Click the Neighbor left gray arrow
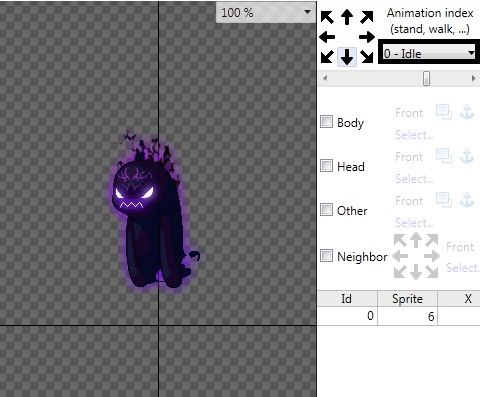 click(400, 256)
